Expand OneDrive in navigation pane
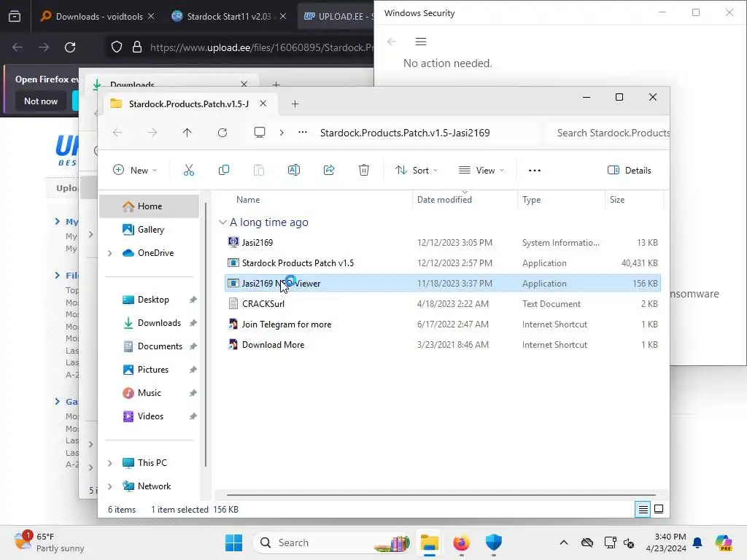 110,253
